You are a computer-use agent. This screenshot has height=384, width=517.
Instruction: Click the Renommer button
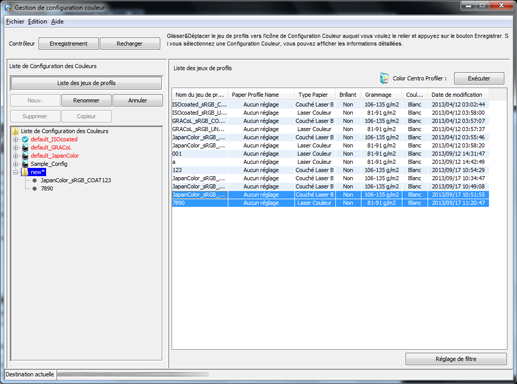(x=86, y=100)
